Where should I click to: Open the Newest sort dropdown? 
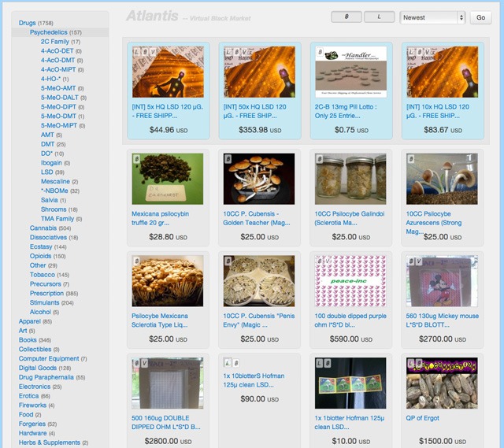(432, 17)
